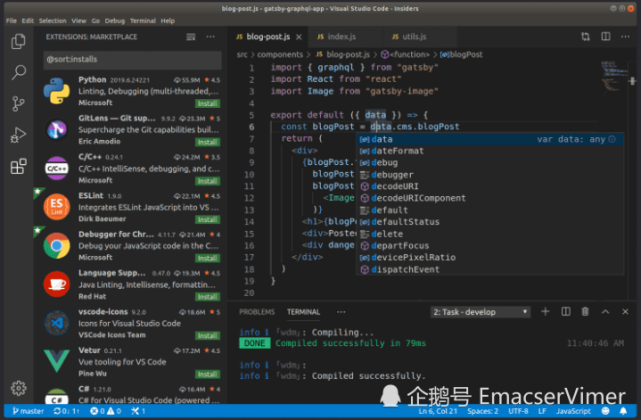Click the master branch indicator
641x420 pixels.
(28, 411)
